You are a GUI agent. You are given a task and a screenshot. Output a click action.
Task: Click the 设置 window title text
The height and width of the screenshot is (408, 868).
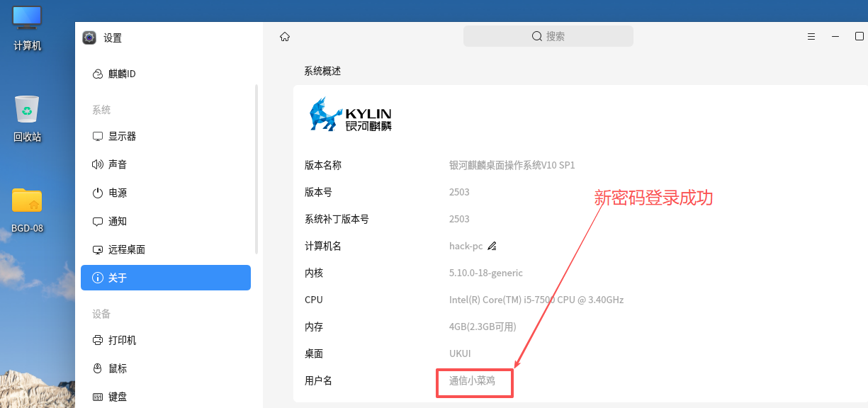[113, 38]
